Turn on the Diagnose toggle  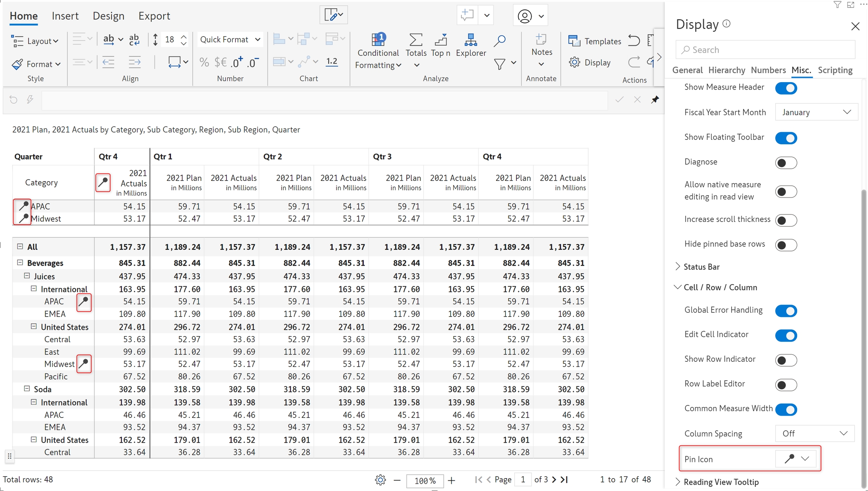point(786,163)
